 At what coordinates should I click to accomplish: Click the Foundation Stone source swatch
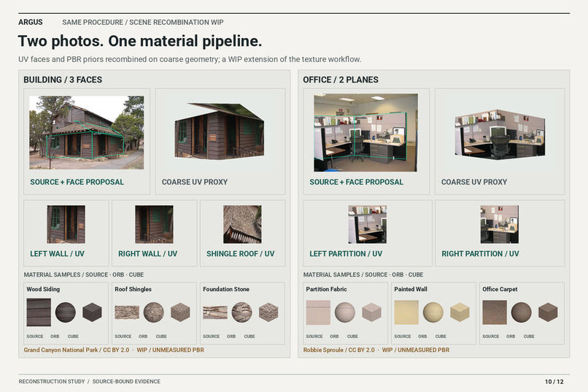click(215, 312)
